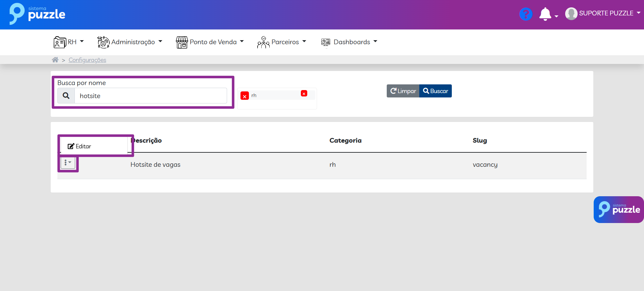Toggle the three-dot row actions dropdown
The height and width of the screenshot is (291, 644).
[68, 163]
